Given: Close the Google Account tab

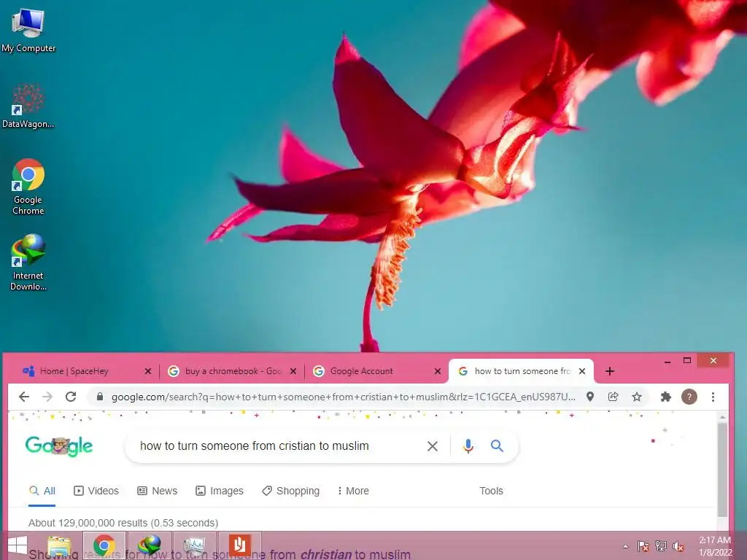Looking at the screenshot, I should coord(438,371).
